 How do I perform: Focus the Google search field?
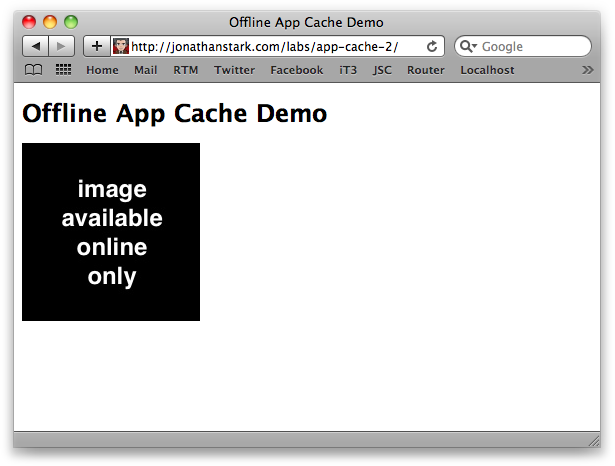click(532, 46)
